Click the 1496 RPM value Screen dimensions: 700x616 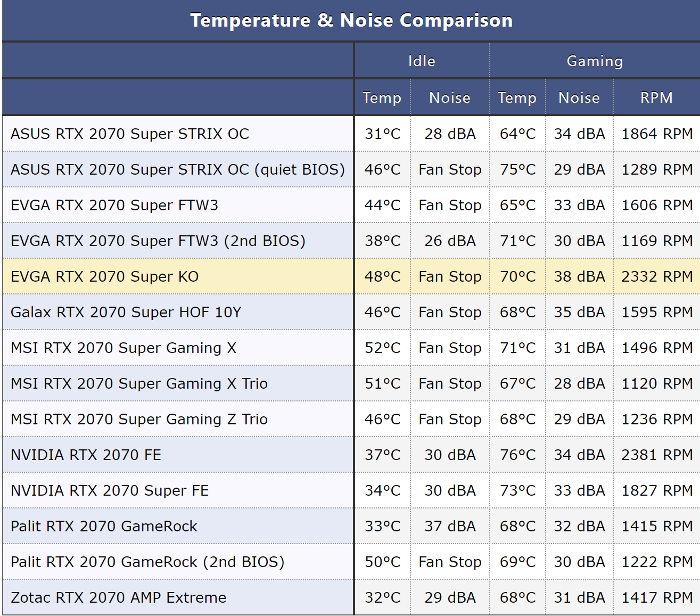click(657, 348)
